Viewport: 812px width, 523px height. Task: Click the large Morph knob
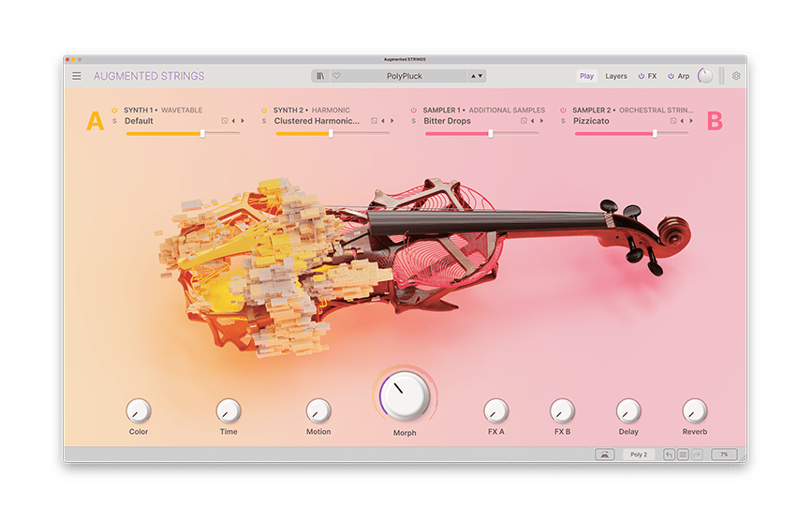[406, 394]
